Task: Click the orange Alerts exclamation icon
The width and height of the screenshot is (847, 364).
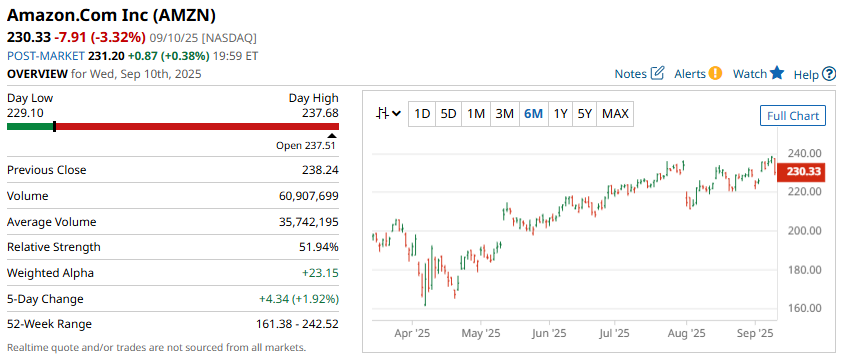Action: click(715, 73)
